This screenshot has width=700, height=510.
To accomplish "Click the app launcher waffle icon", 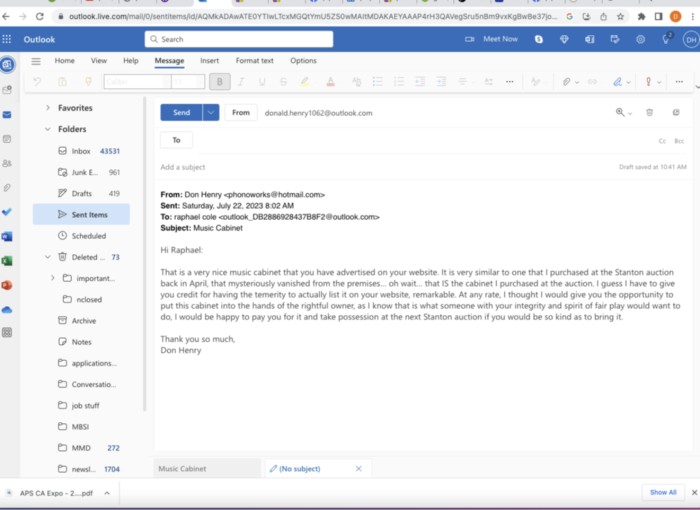I will point(8,39).
